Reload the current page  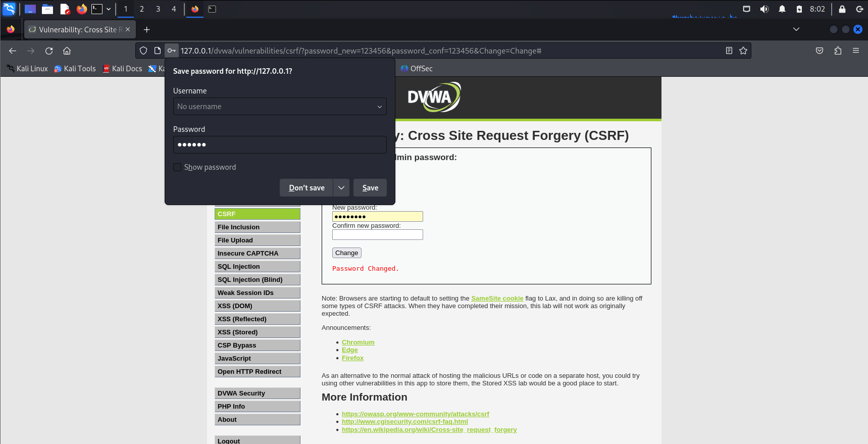click(x=49, y=51)
